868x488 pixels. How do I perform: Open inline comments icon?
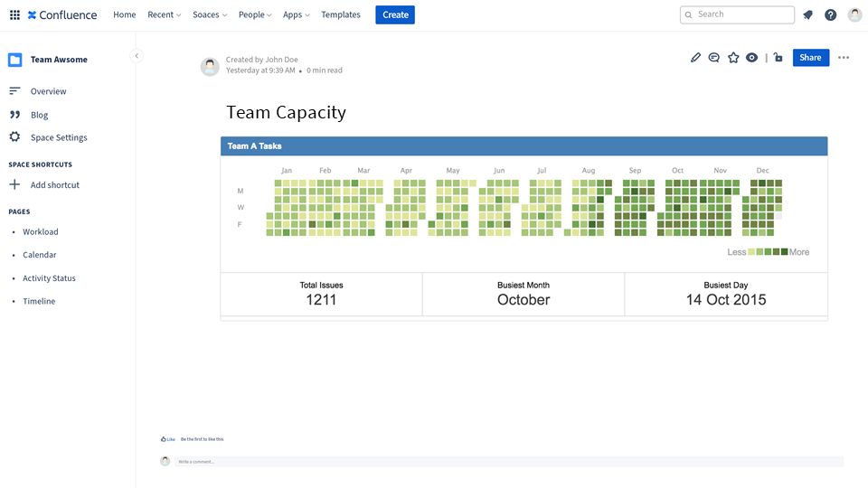[714, 58]
